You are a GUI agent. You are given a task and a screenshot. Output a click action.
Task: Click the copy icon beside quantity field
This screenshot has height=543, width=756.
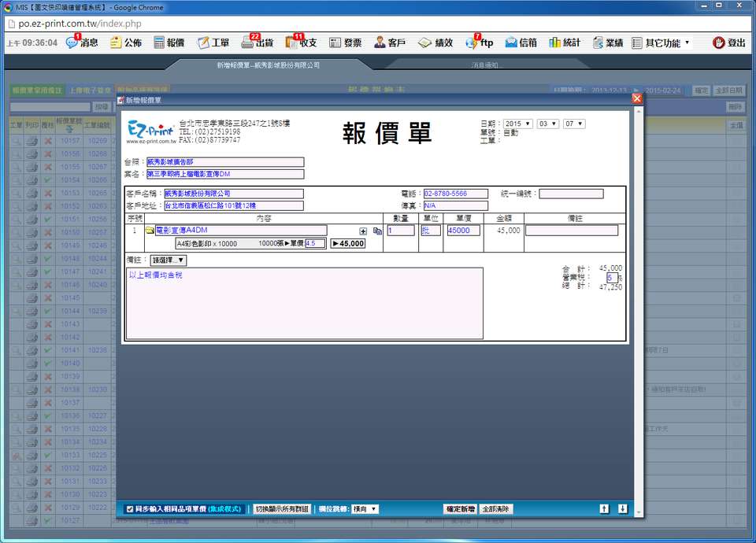377,231
